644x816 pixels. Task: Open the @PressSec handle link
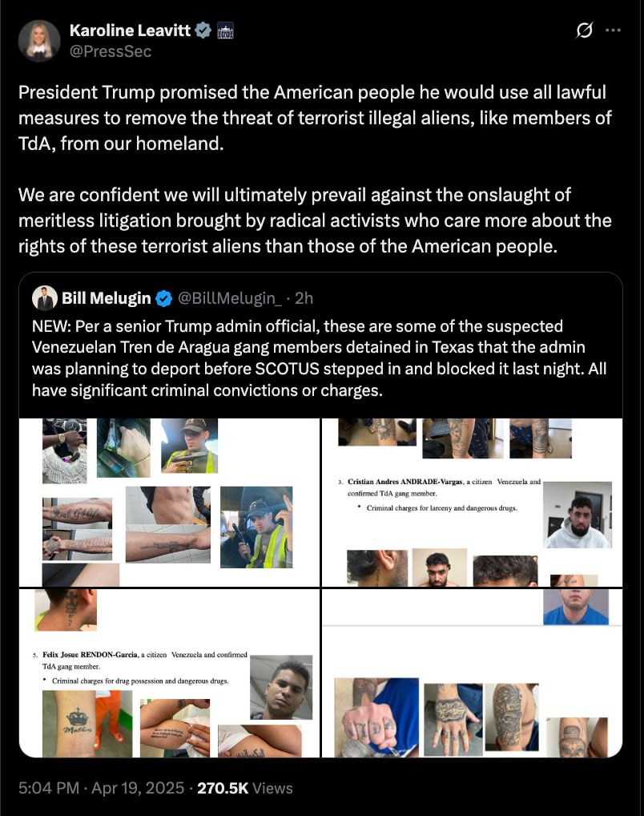[x=111, y=51]
